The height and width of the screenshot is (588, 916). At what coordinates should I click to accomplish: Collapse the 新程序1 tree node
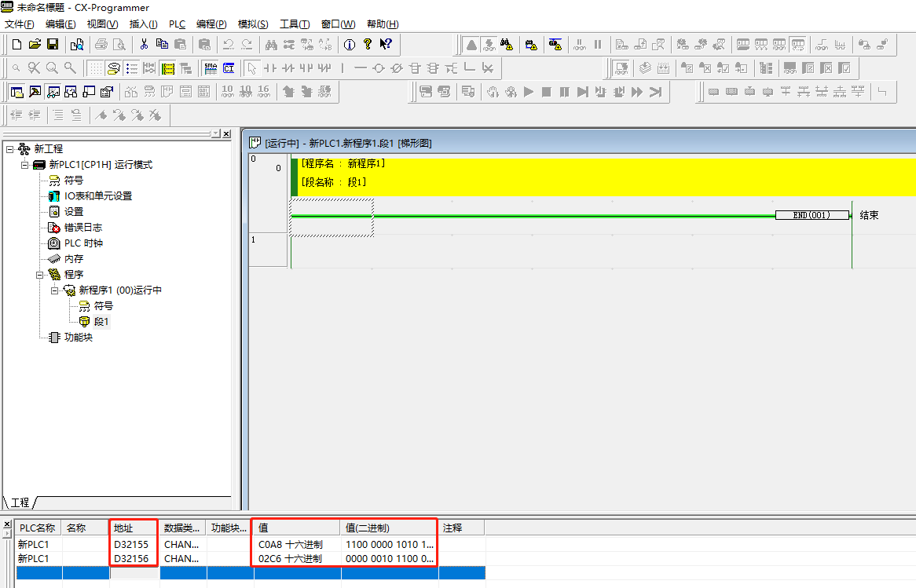click(x=54, y=290)
